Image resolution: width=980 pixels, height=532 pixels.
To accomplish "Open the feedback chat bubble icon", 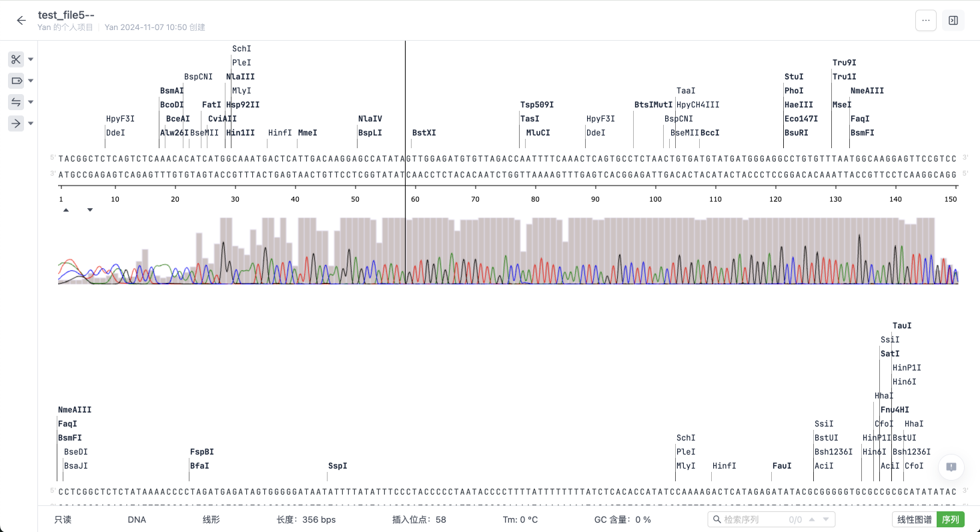I will click(951, 467).
